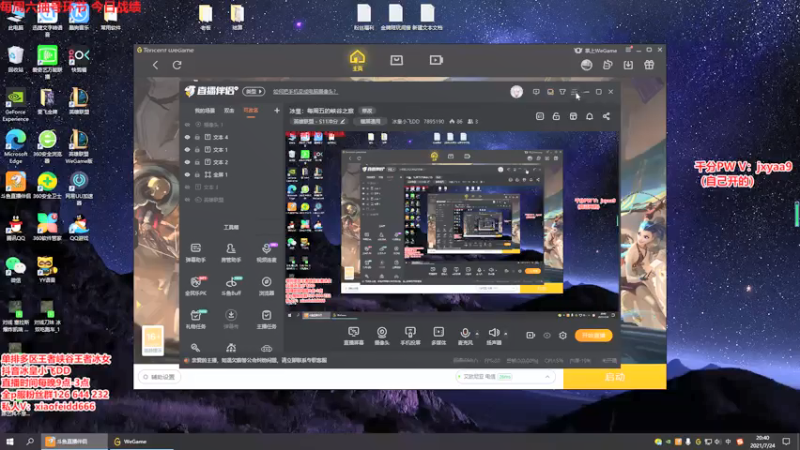This screenshot has height=450, width=800.
Task: Click the yellow 启动 launch button
Action: [x=614, y=377]
